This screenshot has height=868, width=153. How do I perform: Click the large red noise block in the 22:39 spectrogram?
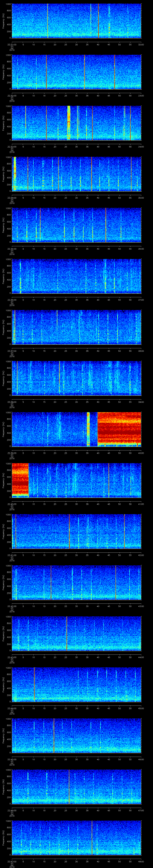click(119, 429)
